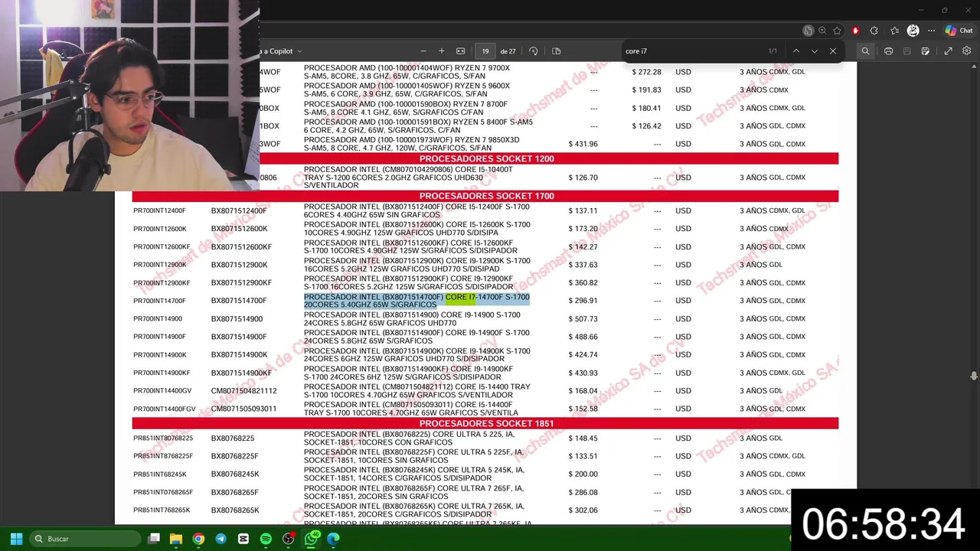
Task: Click the 'de 27' total pages label
Action: pos(508,51)
